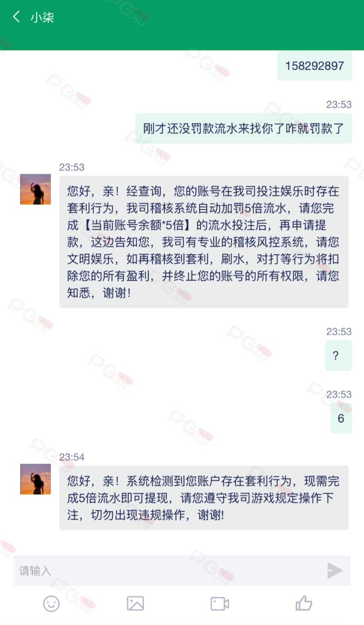Select the 刚才还没罚款流水 sent message bubble
This screenshot has height=625, width=364.
(243, 128)
